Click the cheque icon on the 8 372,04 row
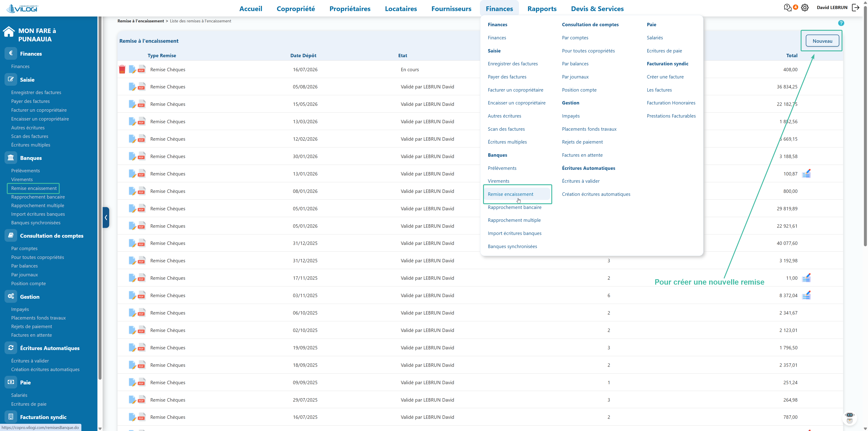Image resolution: width=868 pixels, height=431 pixels. coord(806,295)
